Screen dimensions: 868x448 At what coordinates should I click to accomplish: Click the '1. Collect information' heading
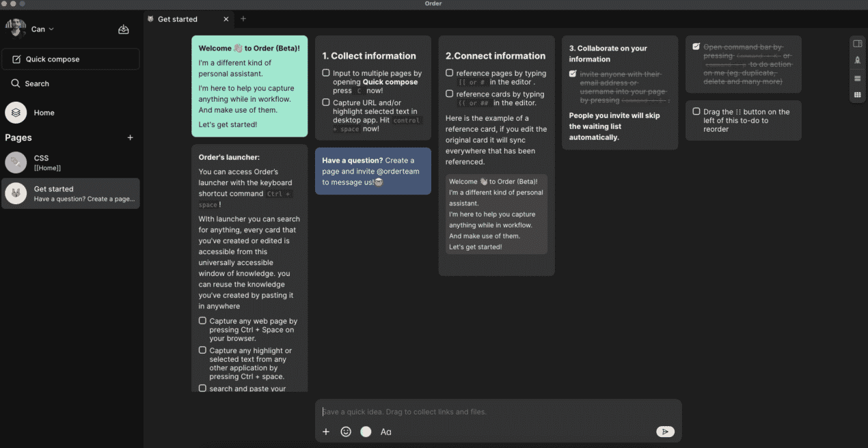[369, 56]
